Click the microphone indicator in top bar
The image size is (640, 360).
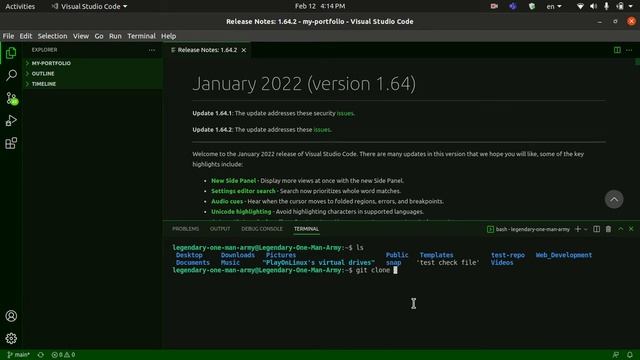607,6
